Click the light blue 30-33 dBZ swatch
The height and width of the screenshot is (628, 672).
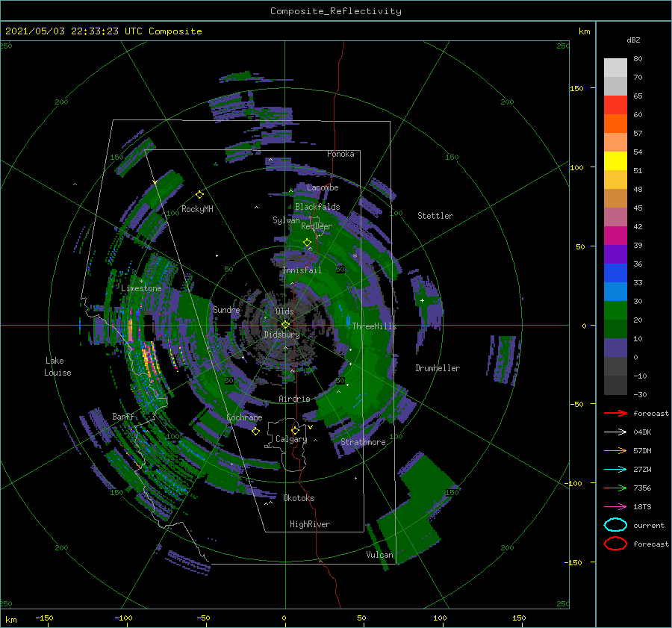[x=615, y=291]
